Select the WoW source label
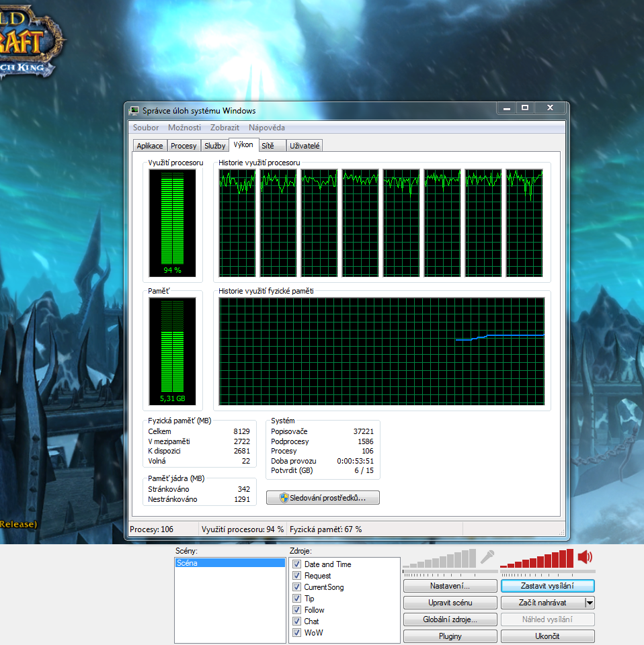 313,633
